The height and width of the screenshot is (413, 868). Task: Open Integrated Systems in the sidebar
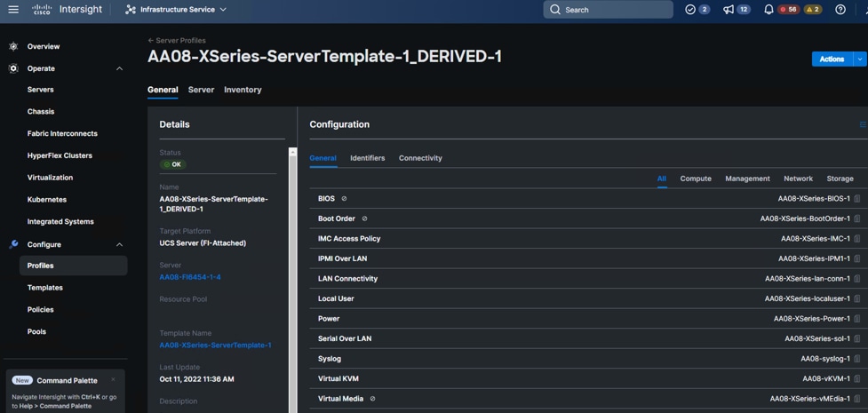tap(60, 221)
